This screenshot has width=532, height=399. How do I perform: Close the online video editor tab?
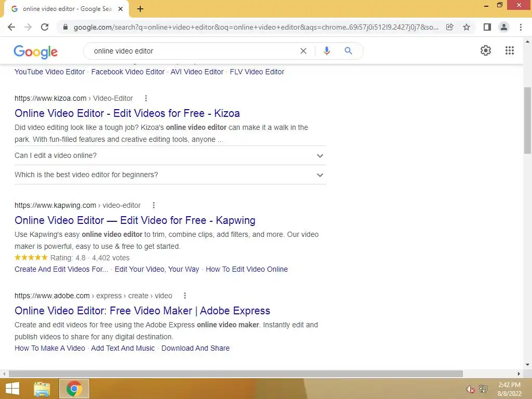pyautogui.click(x=121, y=9)
